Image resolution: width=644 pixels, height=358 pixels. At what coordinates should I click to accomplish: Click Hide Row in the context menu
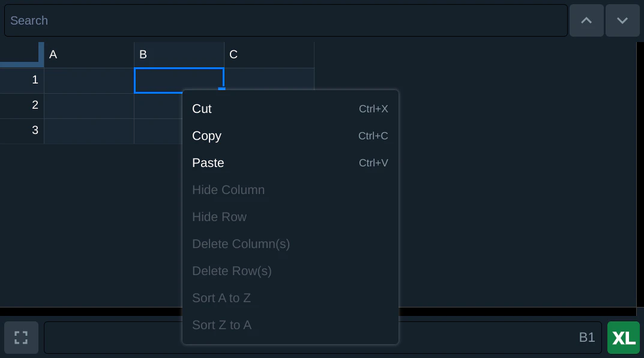point(290,217)
